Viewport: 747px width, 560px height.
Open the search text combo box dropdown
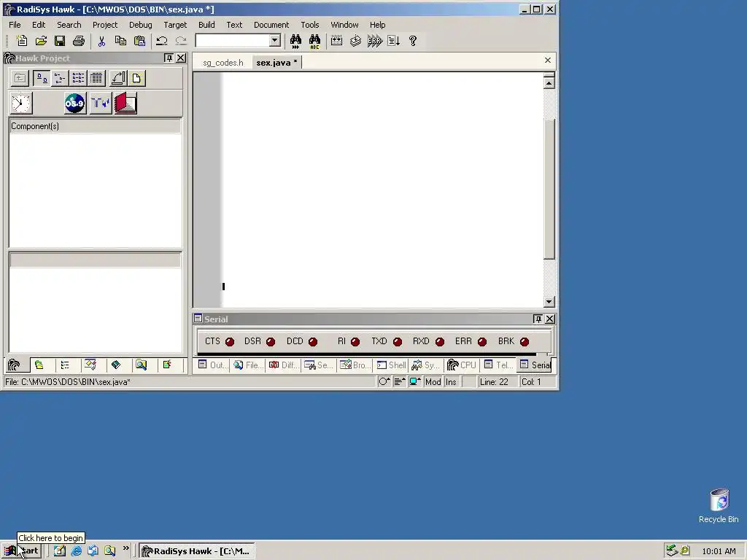[275, 41]
